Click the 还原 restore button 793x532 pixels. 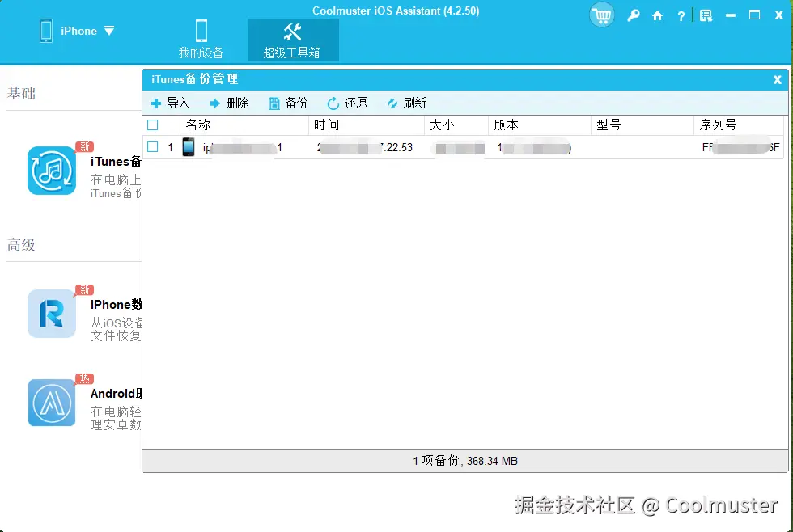pyautogui.click(x=347, y=103)
